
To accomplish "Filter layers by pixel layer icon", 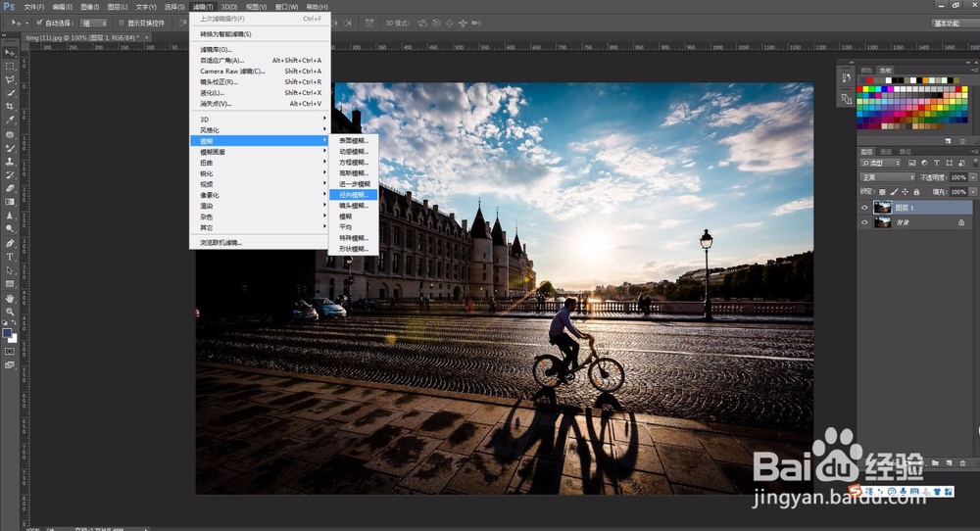I will [911, 163].
